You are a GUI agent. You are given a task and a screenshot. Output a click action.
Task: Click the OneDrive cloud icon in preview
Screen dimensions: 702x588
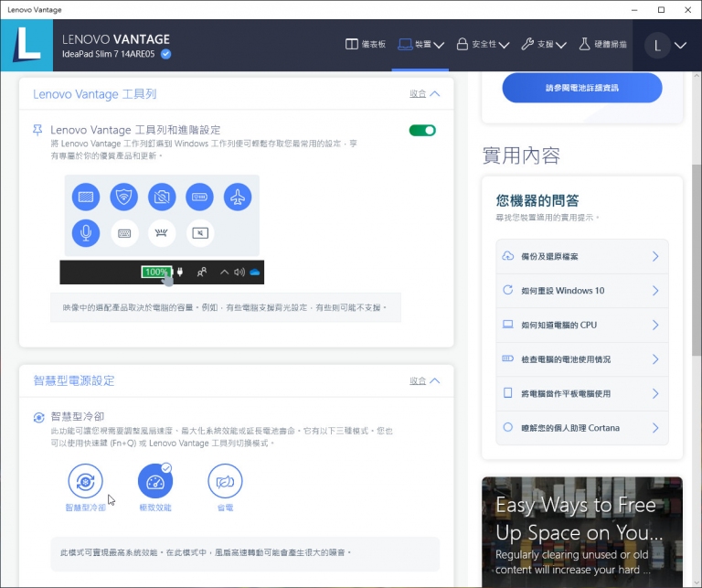coord(255,272)
